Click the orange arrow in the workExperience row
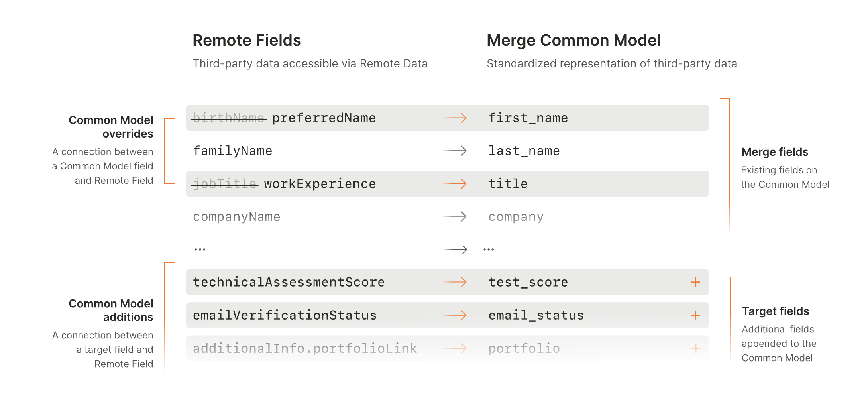Viewport: 868px width, 401px height. tap(455, 184)
